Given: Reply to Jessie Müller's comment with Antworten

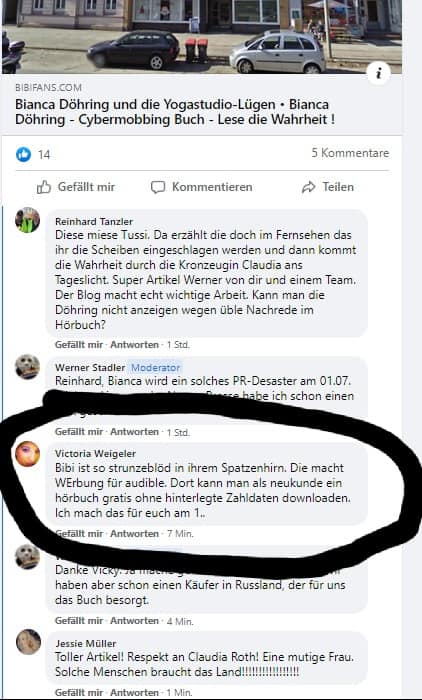Looking at the screenshot, I should click(134, 693).
